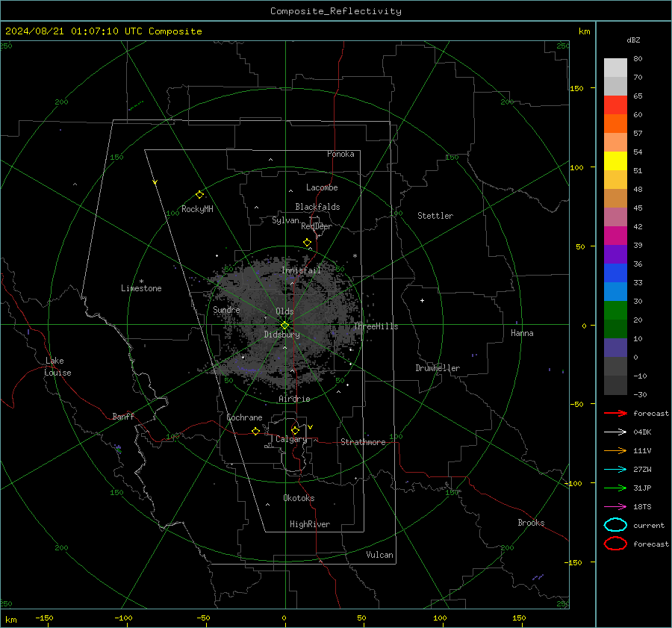Click the -150 tick on bottom axis

click(x=44, y=618)
